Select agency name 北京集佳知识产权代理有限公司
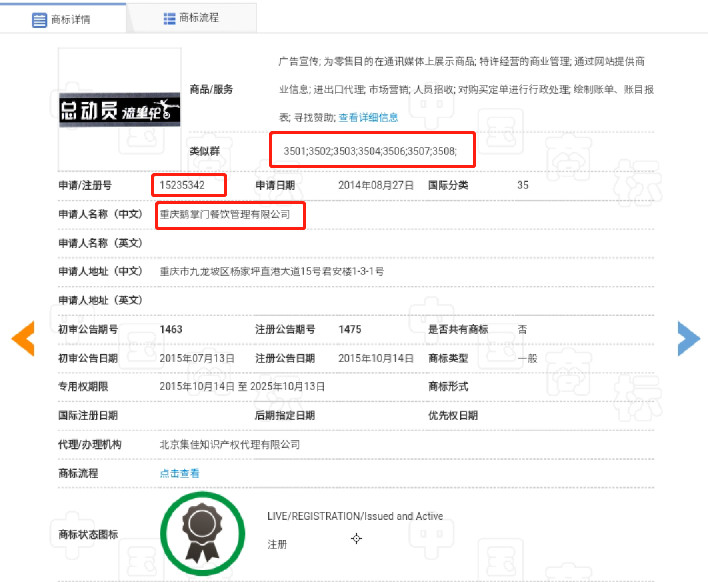 pyautogui.click(x=229, y=444)
